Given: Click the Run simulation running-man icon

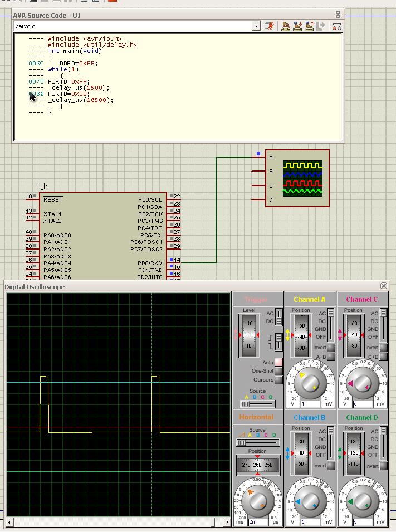Looking at the screenshot, I should pos(270,26).
